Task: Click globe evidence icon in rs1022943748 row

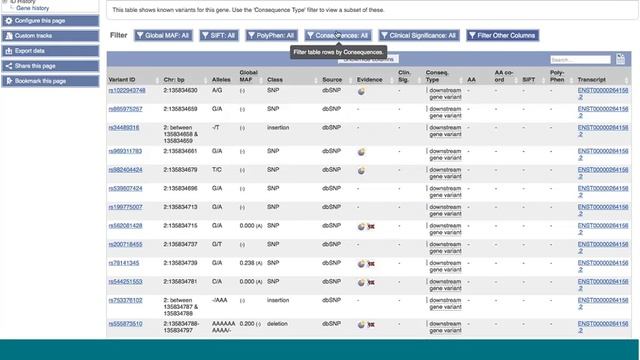Action: [x=361, y=92]
